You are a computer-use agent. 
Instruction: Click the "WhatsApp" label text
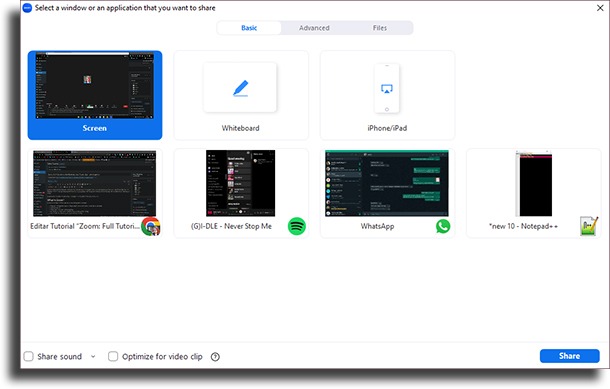pos(377,226)
